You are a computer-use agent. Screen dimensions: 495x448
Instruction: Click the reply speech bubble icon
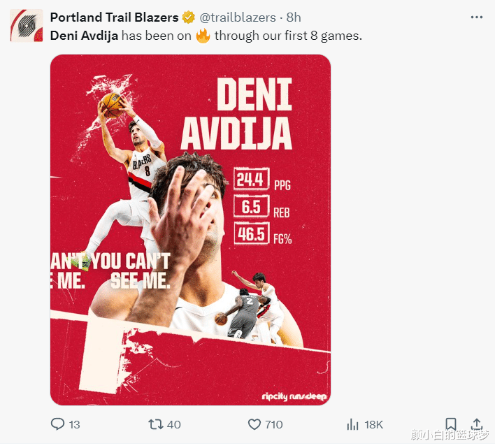(x=59, y=424)
